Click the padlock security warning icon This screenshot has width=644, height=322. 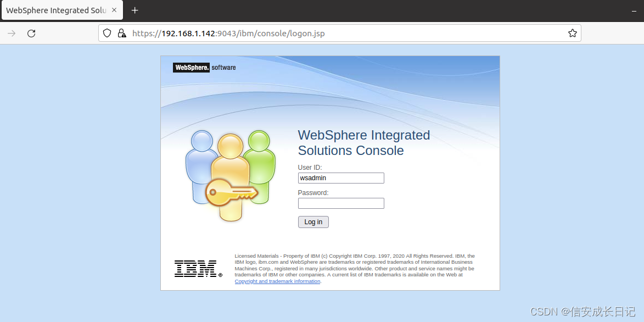click(121, 34)
